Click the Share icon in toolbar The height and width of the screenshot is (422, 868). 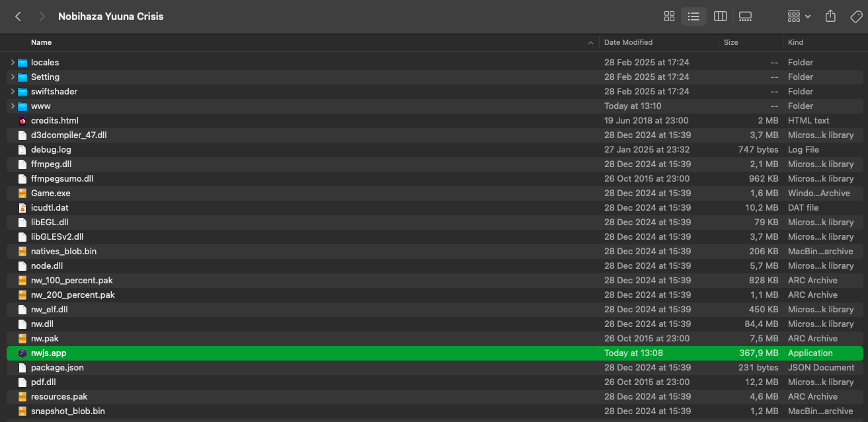831,17
